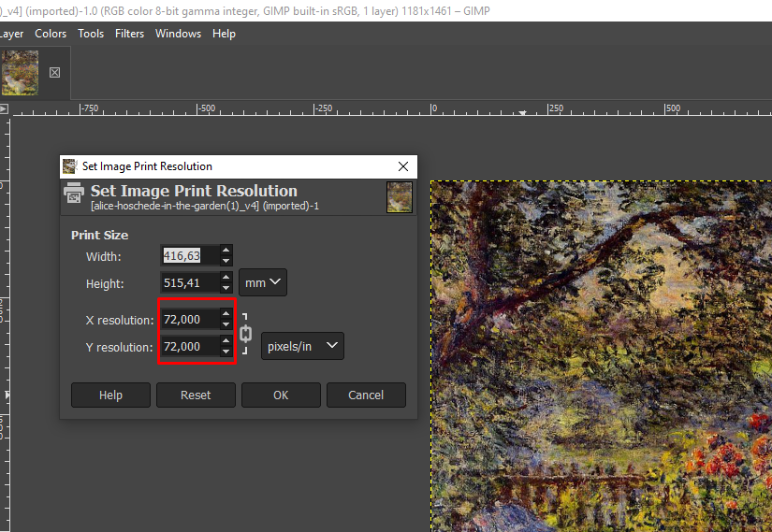Screen dimensions: 772x532
Task: Increase the Y resolution with the up arrow
Action: click(226, 341)
